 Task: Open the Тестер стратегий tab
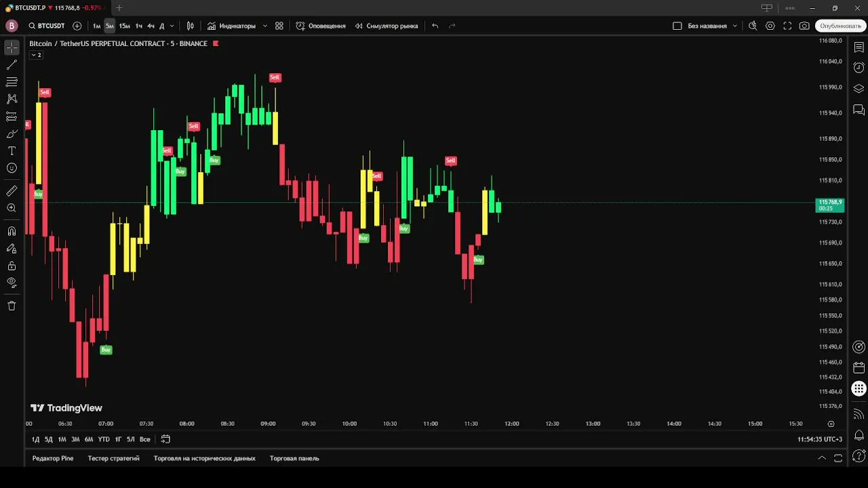tap(113, 458)
